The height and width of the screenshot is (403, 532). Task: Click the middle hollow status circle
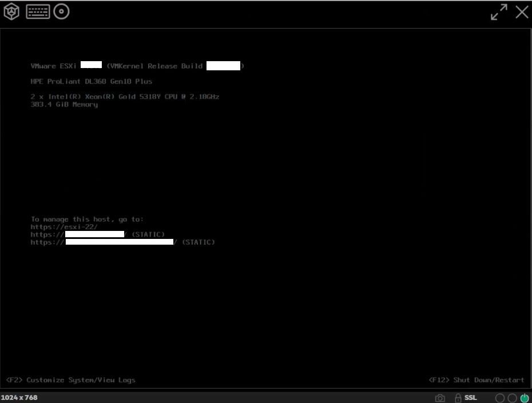[512, 397]
